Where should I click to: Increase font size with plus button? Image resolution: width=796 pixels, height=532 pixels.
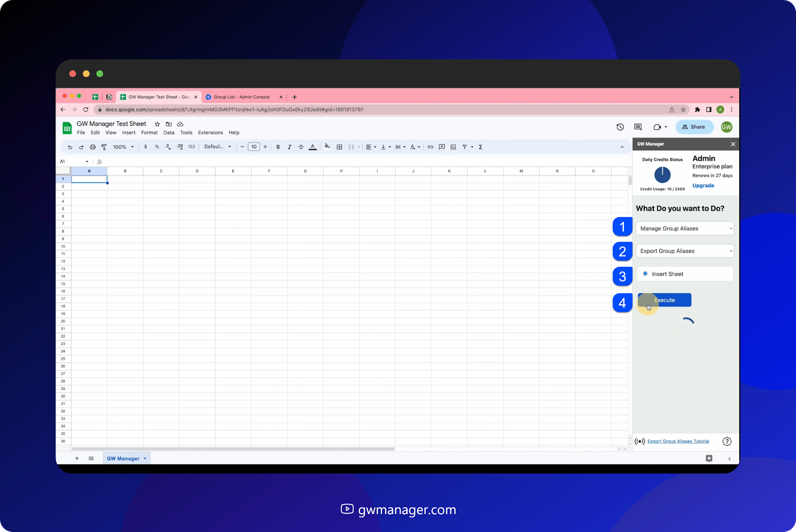click(x=265, y=147)
